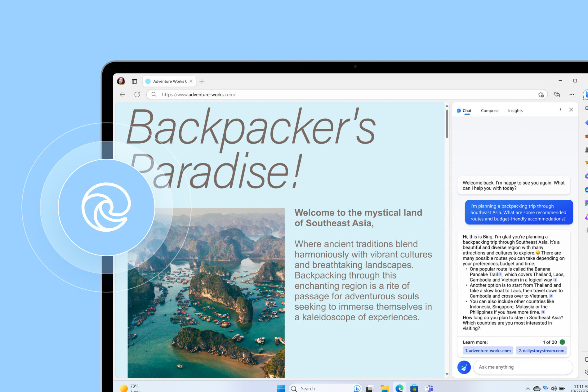
Task: Click the browser back arrow
Action: point(122,95)
